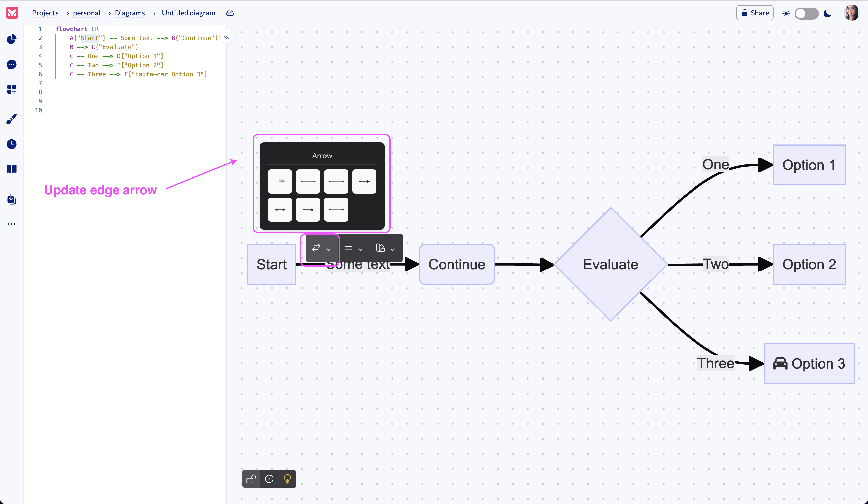Open the arrow direction dropdown in edge toolbar
This screenshot has height=504, width=868.
[328, 249]
